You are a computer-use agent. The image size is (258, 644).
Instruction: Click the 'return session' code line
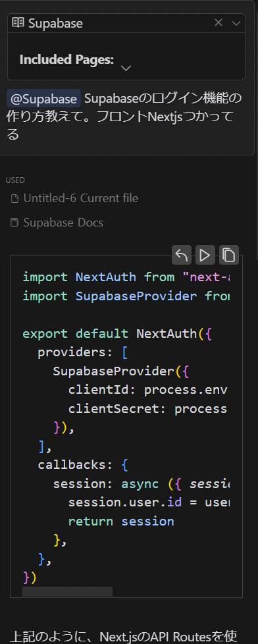click(x=121, y=522)
